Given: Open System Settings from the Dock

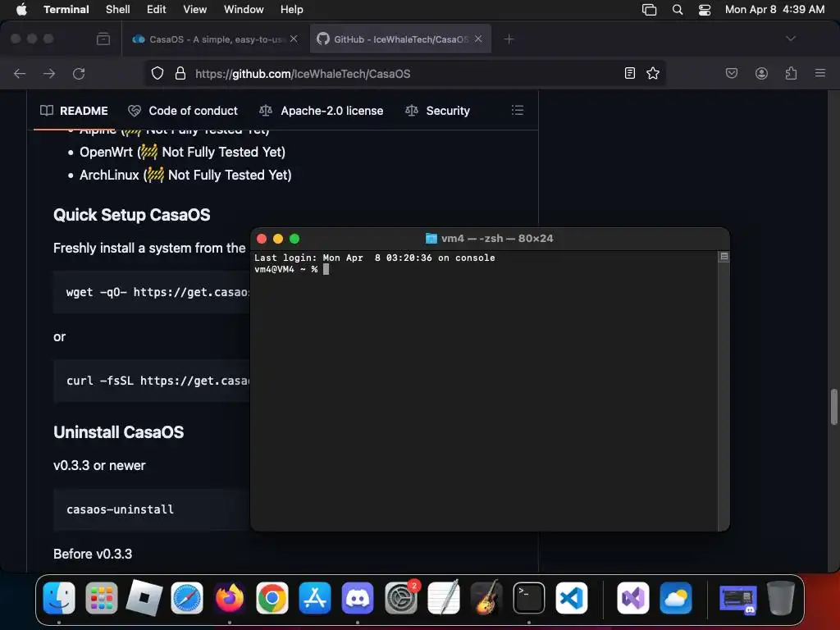Looking at the screenshot, I should click(x=400, y=597).
